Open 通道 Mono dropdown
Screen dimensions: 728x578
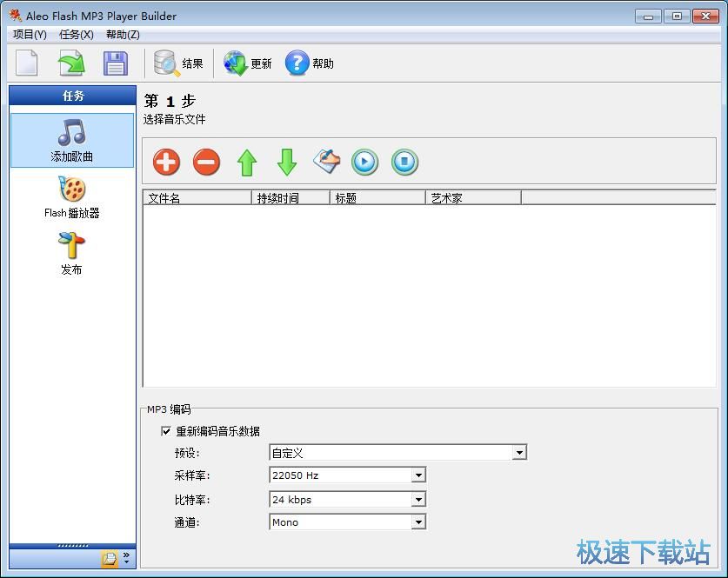418,522
